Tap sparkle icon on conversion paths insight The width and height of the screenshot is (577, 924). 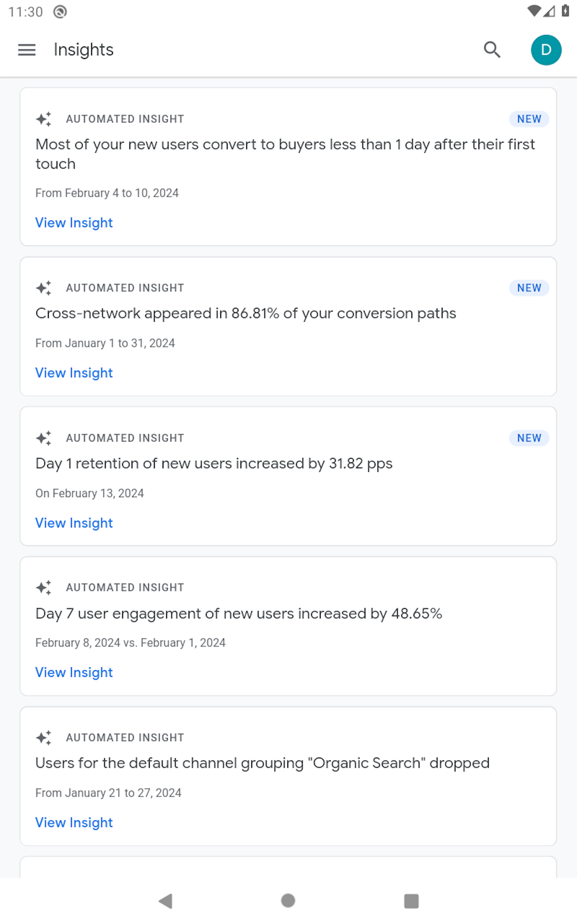(x=44, y=288)
